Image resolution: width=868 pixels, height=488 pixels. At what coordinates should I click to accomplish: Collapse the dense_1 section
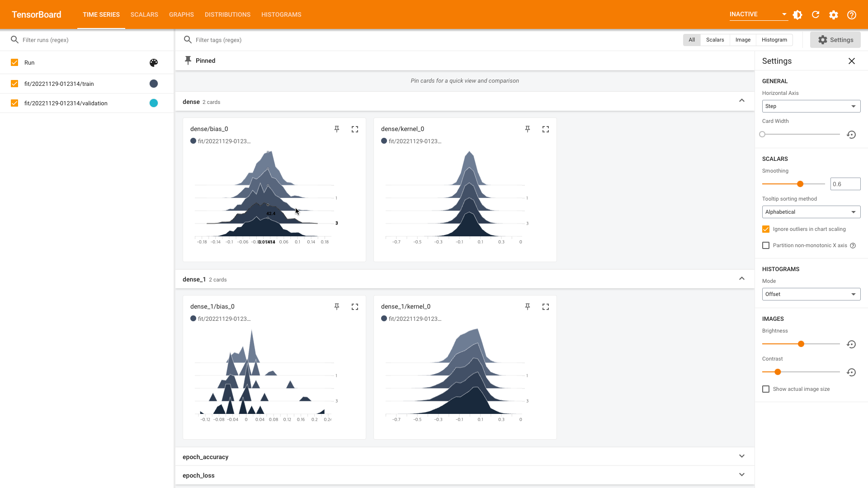[x=742, y=279]
